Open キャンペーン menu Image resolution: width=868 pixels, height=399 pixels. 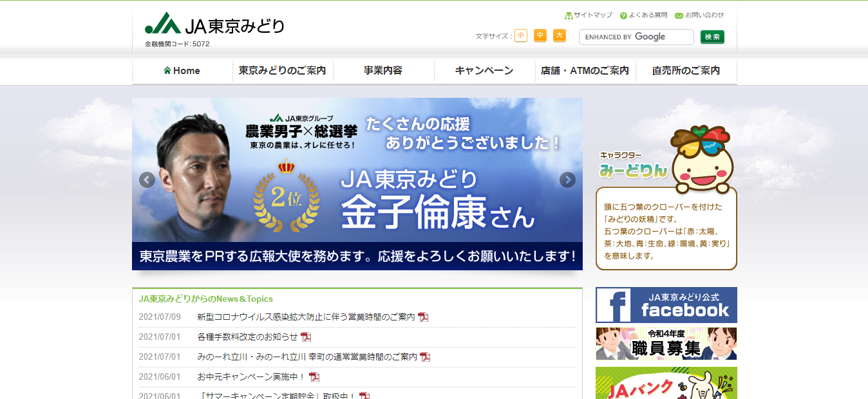pyautogui.click(x=484, y=71)
